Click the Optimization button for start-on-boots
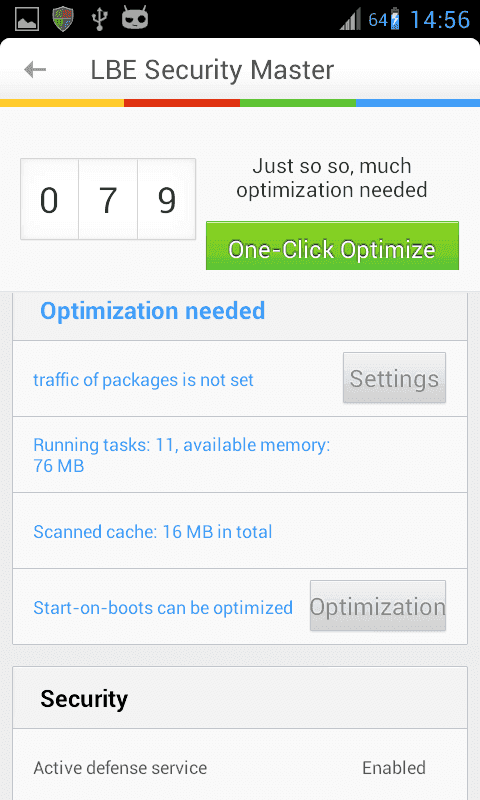Viewport: 480px width, 800px height. [378, 606]
